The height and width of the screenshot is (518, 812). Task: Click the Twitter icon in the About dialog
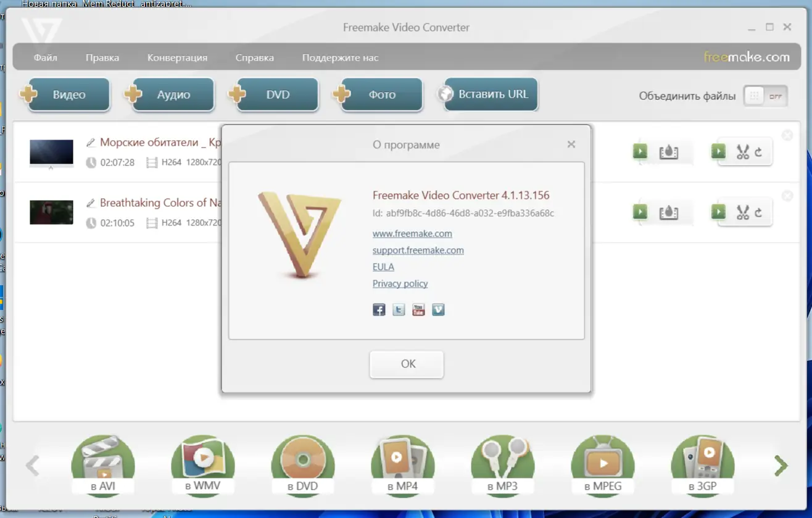(x=399, y=310)
